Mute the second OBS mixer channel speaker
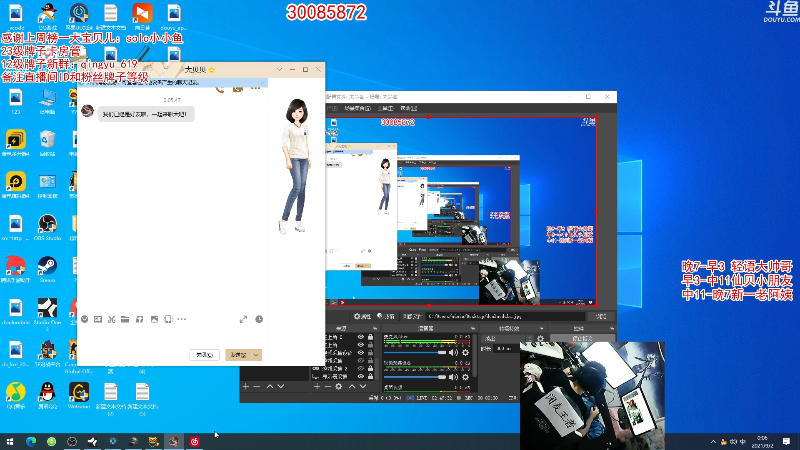Image resolution: width=800 pixels, height=450 pixels. tap(453, 377)
